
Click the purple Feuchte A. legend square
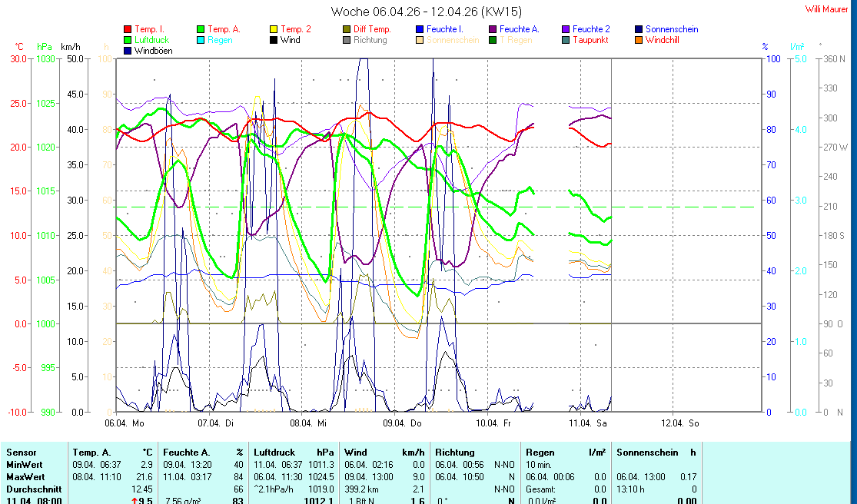click(x=493, y=29)
